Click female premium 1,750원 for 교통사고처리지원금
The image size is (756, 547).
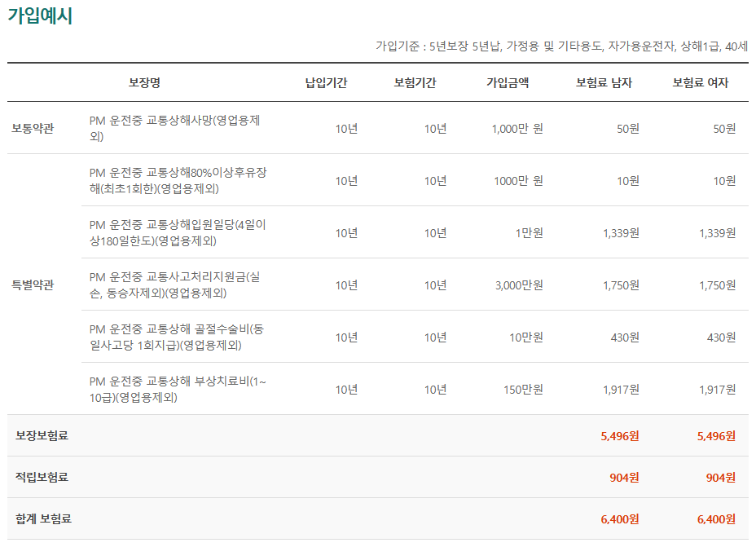click(x=718, y=285)
